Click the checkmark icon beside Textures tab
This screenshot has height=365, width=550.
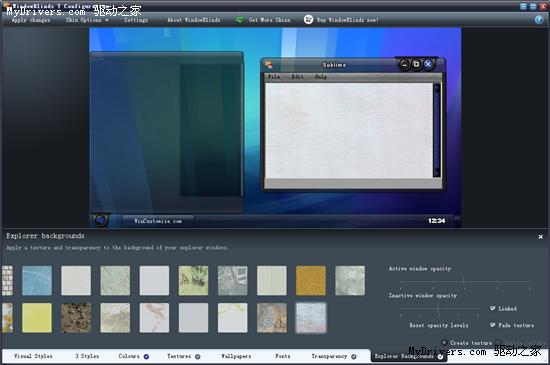tap(198, 357)
